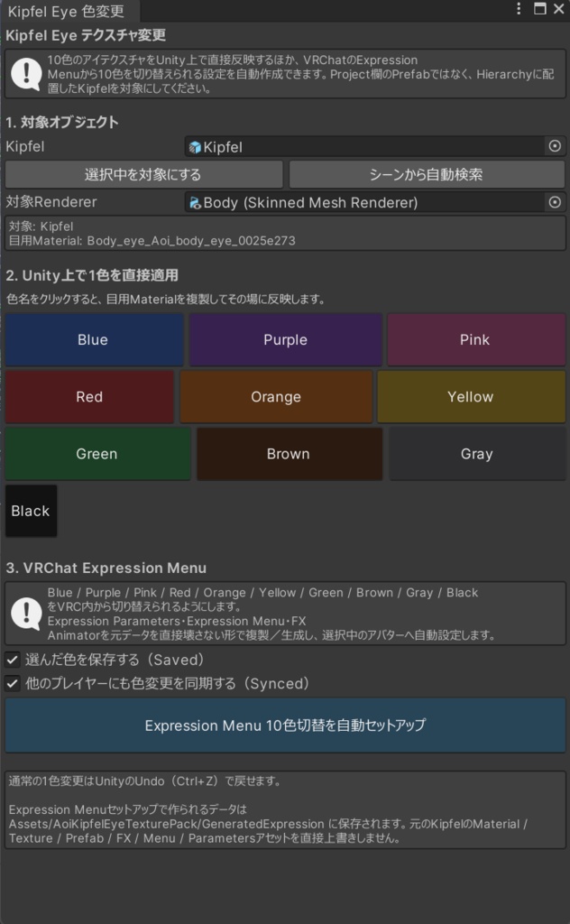Click the 色名をクリックすると instruction text
Image resolution: width=570 pixels, height=924 pixels.
(166, 300)
